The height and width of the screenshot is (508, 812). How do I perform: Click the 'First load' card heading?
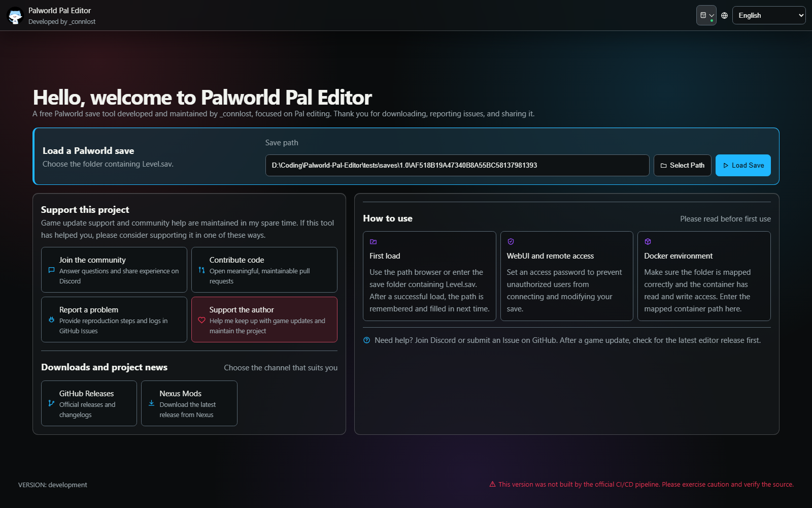(x=385, y=256)
